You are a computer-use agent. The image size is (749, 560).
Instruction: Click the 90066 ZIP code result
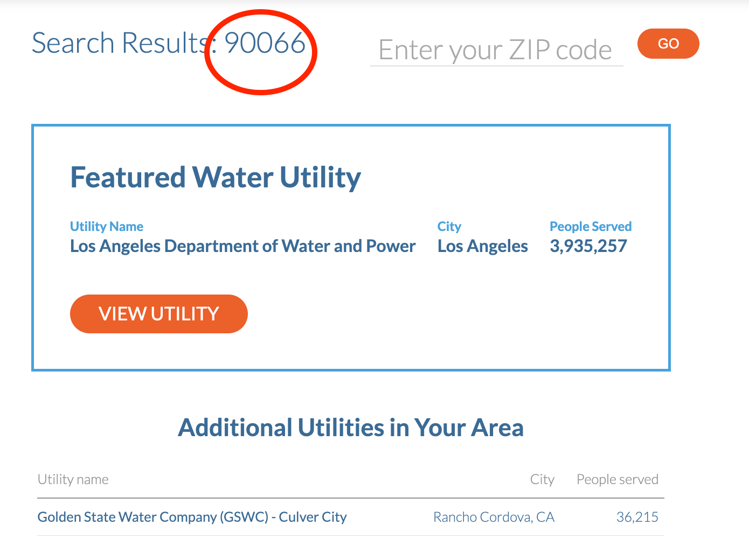click(x=265, y=43)
